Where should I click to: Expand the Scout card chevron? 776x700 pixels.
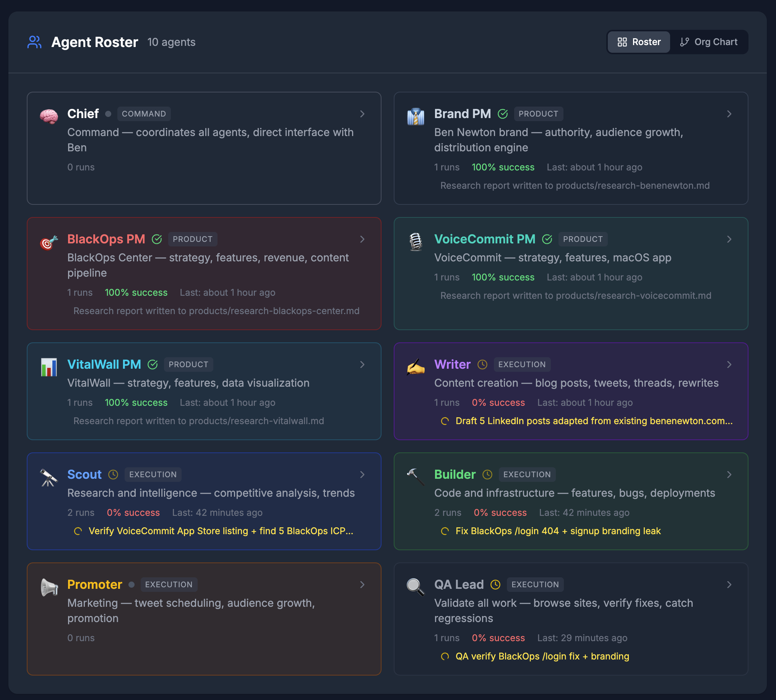pyautogui.click(x=362, y=475)
